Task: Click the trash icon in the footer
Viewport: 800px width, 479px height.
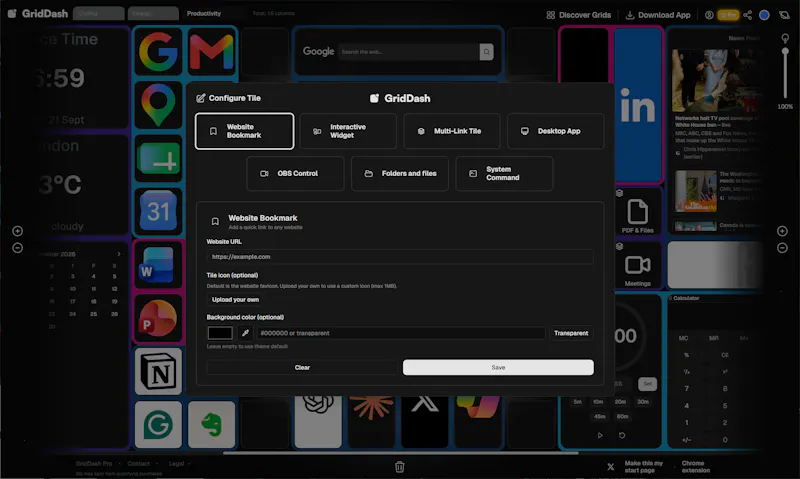Action: coord(399,467)
